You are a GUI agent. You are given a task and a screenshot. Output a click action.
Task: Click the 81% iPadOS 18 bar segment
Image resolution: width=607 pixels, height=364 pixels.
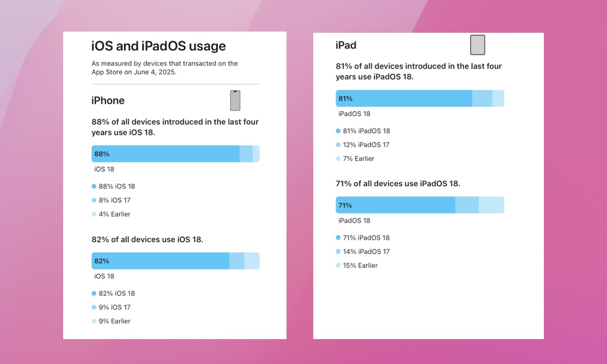point(404,98)
